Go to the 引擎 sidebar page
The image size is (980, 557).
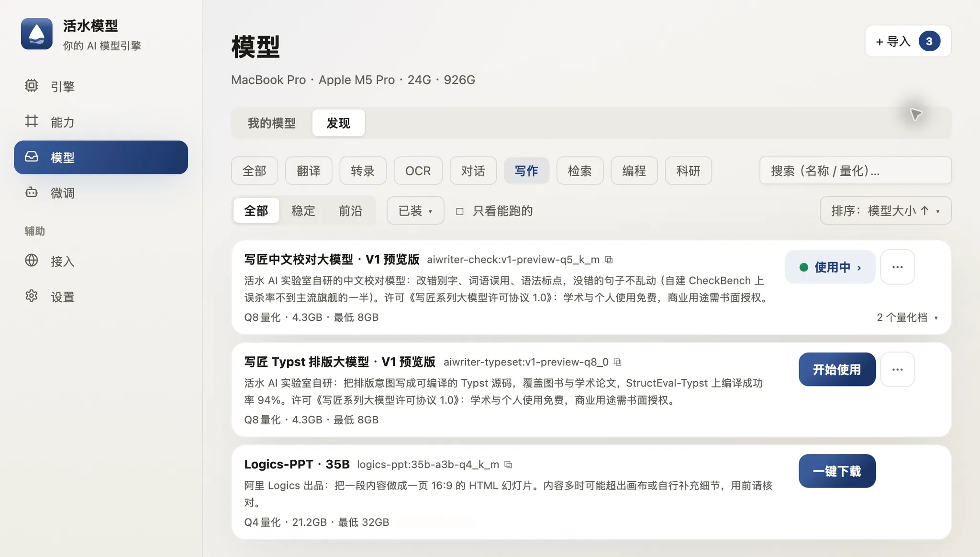(x=101, y=86)
